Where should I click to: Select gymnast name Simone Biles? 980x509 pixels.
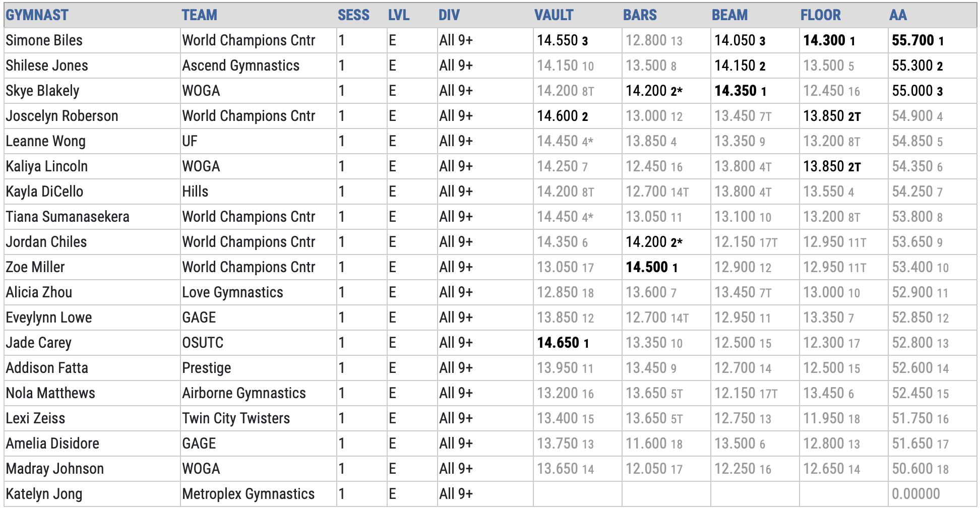coord(44,40)
